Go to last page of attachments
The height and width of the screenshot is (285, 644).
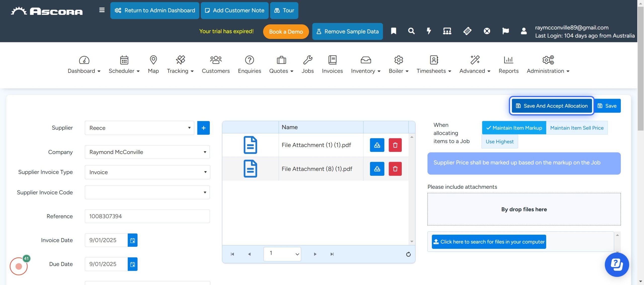tap(332, 254)
